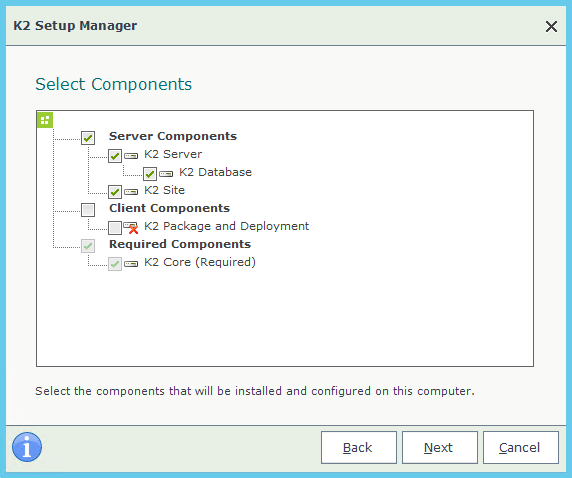This screenshot has width=572, height=478.
Task: Click the K2 Core component icon
Action: [131, 263]
